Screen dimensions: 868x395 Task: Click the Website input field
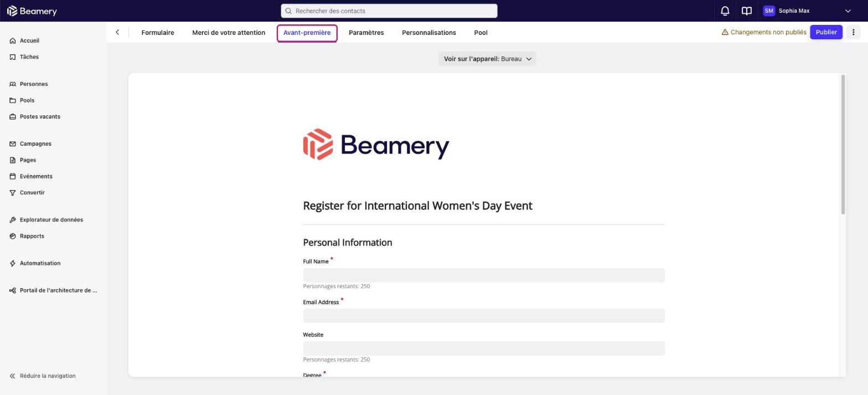pyautogui.click(x=484, y=348)
